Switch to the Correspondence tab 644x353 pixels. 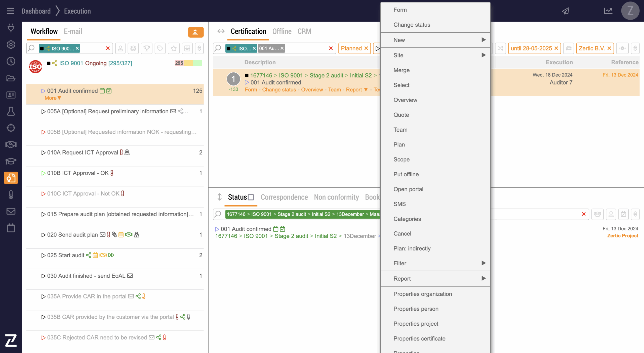(284, 197)
